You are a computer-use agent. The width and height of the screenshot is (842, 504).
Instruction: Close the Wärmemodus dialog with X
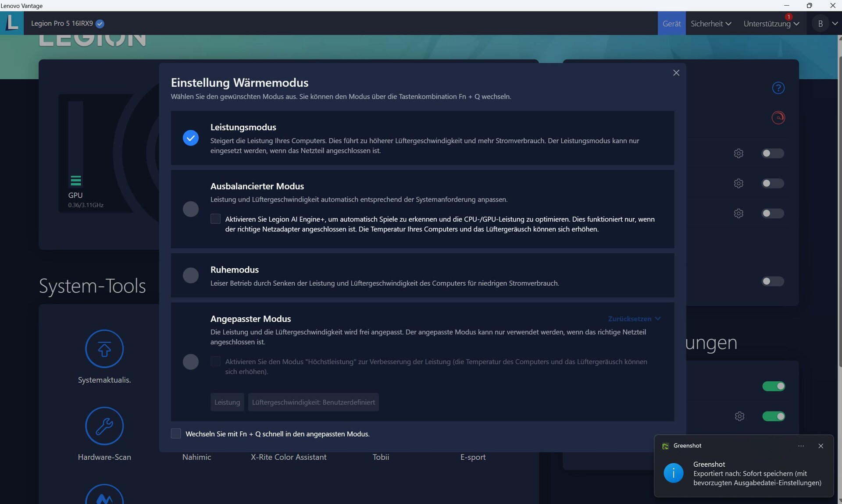coord(676,73)
